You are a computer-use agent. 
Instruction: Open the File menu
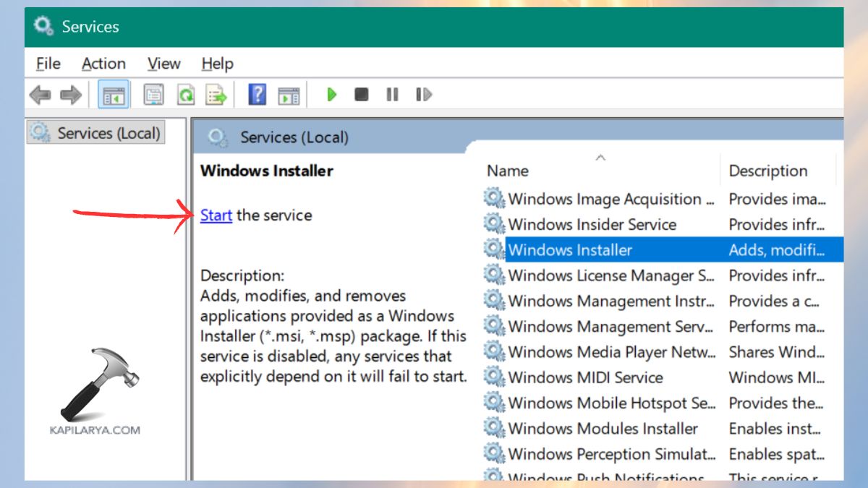point(46,64)
